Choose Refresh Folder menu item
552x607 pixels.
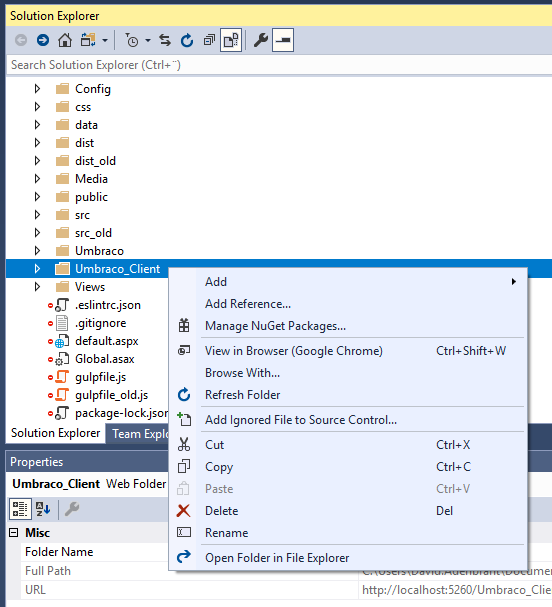click(348, 395)
